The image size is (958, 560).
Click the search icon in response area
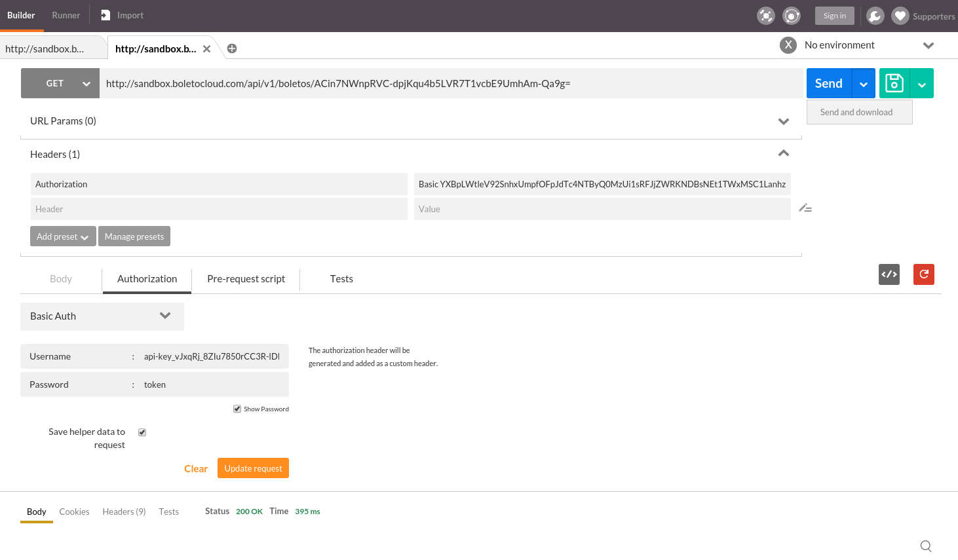point(926,546)
